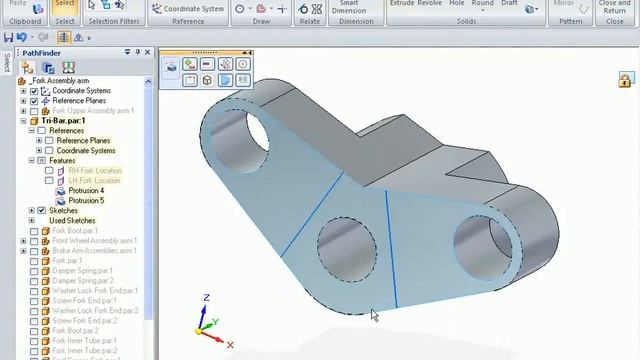This screenshot has height=360, width=640.
Task: Click the Smart Dimension button
Action: [x=349, y=7]
